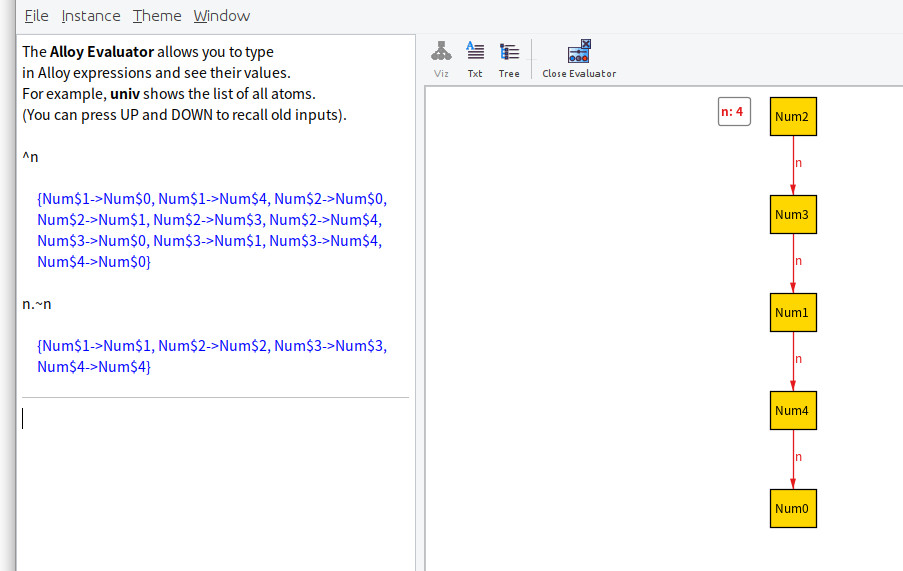Open the Txt text view icon
903x571 pixels.
pyautogui.click(x=475, y=59)
